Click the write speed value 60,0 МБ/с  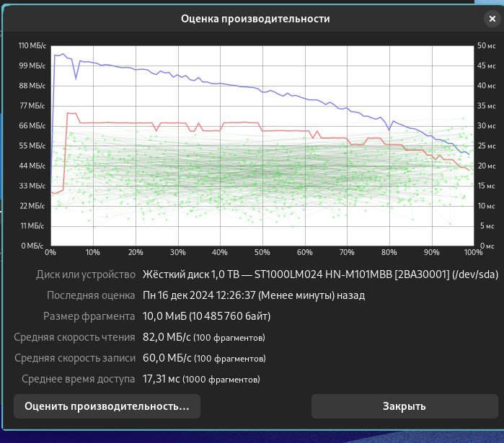pos(167,358)
